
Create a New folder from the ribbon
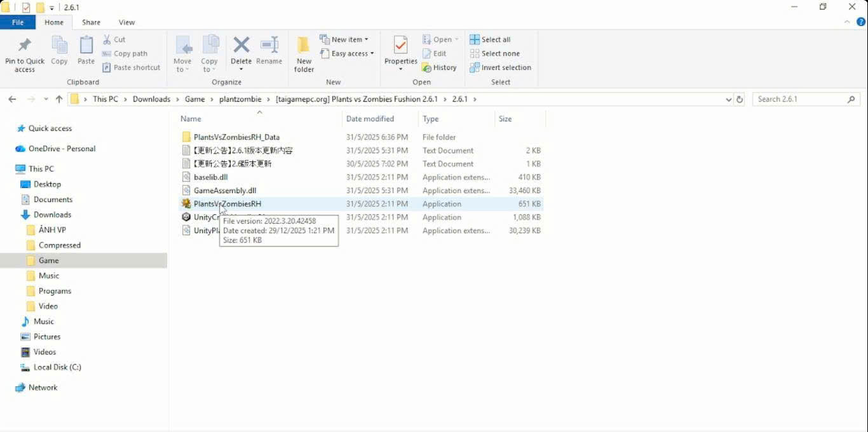pyautogui.click(x=304, y=46)
